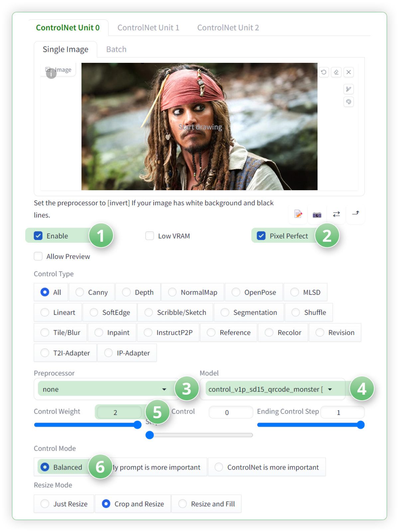Select the Depth control type
The width and height of the screenshot is (399, 532).
[138, 292]
